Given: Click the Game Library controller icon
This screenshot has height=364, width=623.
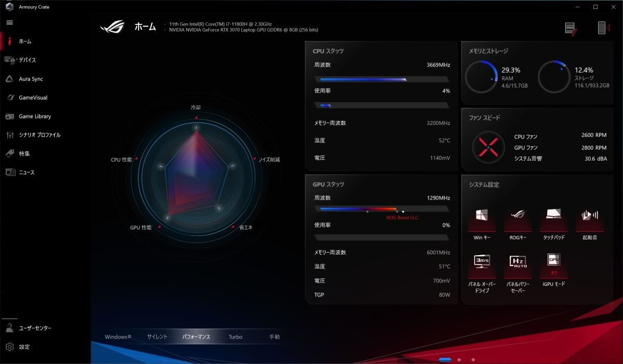Looking at the screenshot, I should click(9, 116).
